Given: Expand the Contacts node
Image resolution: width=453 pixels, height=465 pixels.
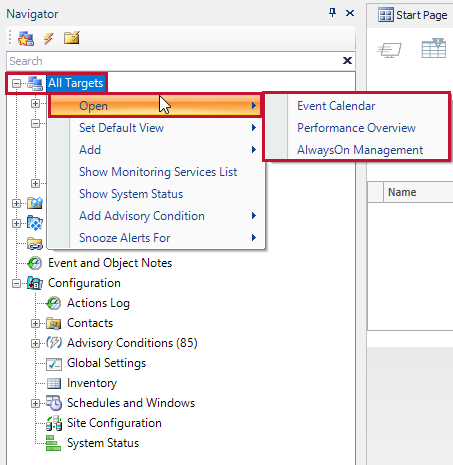Looking at the screenshot, I should pyautogui.click(x=35, y=324).
